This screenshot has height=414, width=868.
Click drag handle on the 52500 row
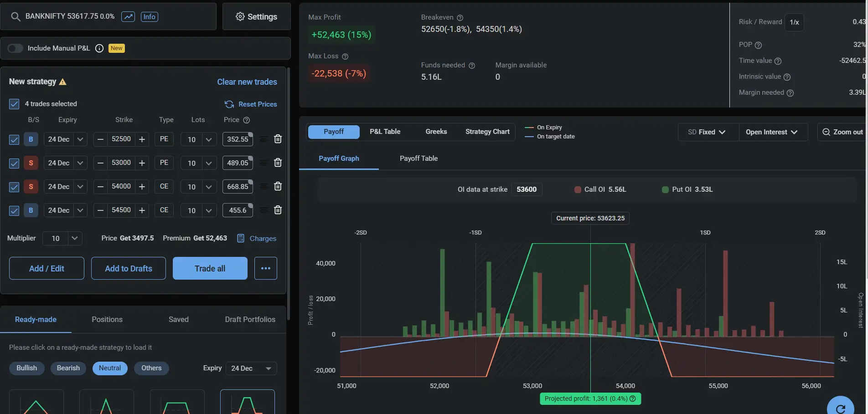click(263, 139)
